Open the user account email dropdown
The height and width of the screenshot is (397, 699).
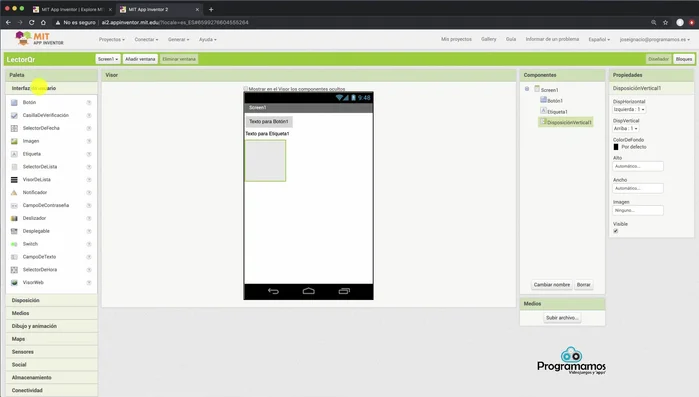point(654,40)
